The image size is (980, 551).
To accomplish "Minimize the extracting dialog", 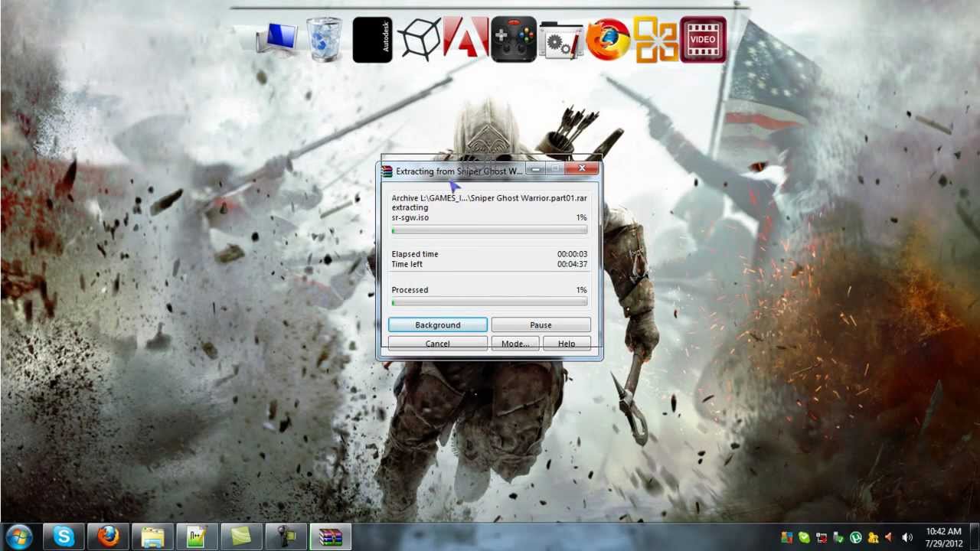I will (x=536, y=169).
